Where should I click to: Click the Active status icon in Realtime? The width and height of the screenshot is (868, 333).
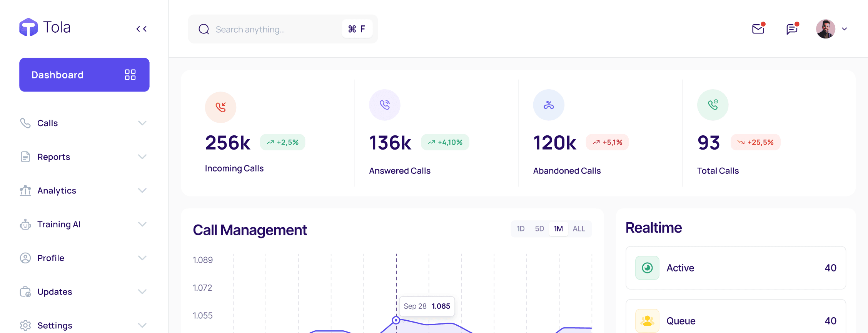647,268
